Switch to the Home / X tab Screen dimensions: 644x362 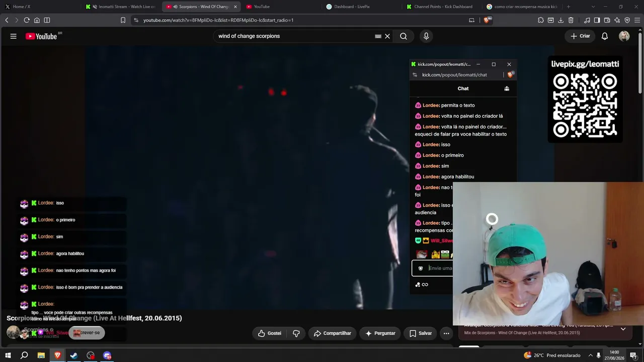coord(42,7)
